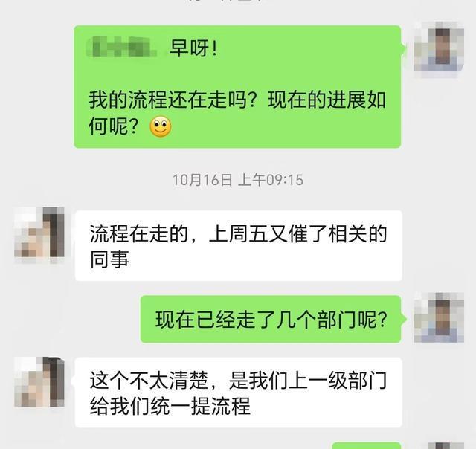Viewport: 476px width, 449px height.
Task: Click the phrase 上周五又催了相关的
Action: coord(298,234)
